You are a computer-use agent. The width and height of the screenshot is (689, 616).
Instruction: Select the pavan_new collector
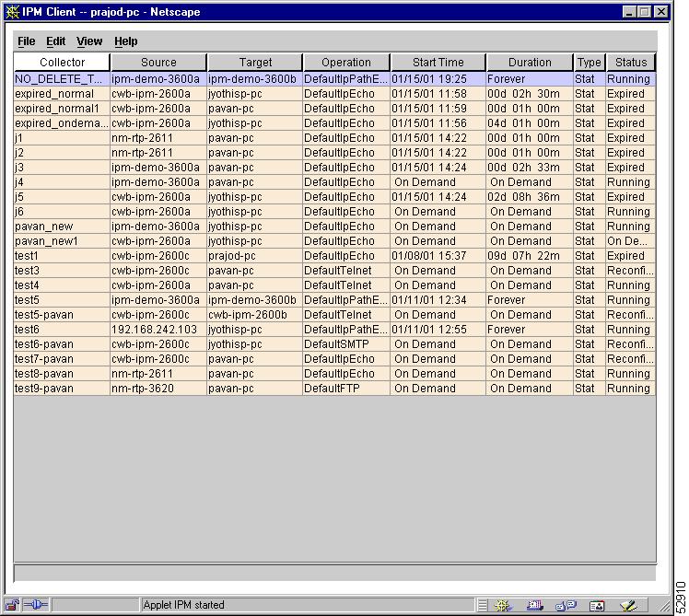(334, 227)
